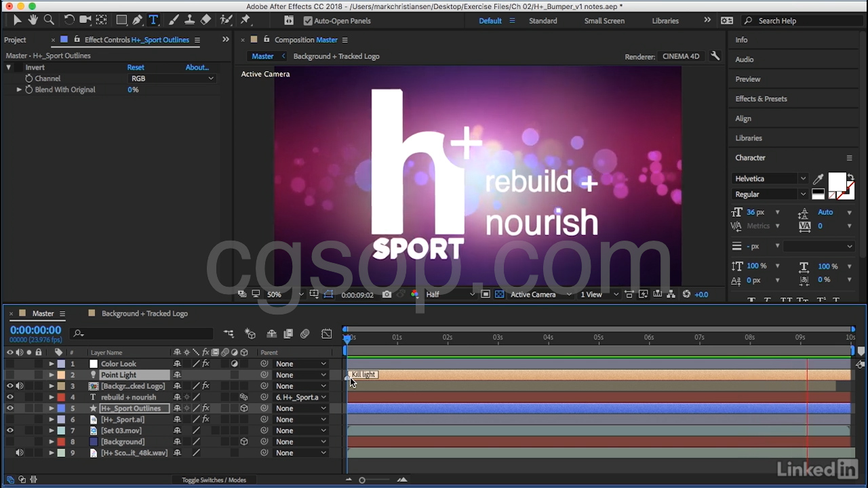Expand the Point Light layer properties
The width and height of the screenshot is (868, 488).
pyautogui.click(x=51, y=375)
